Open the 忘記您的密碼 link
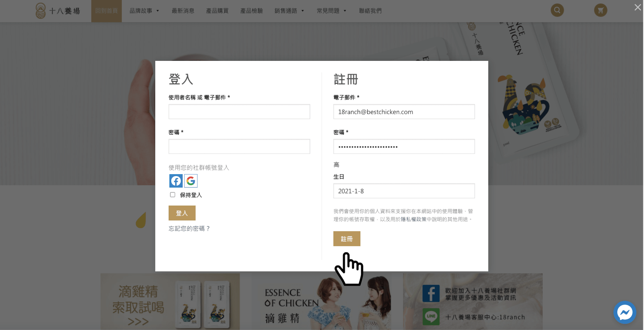The height and width of the screenshot is (330, 644). click(189, 229)
